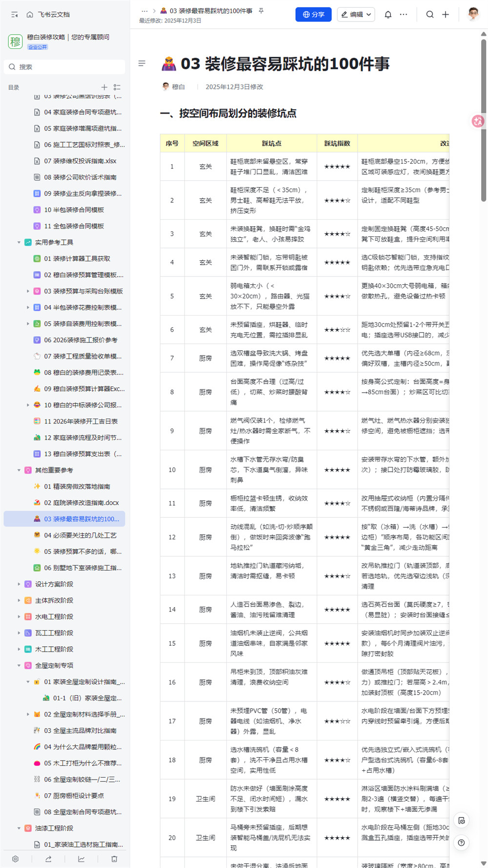Click the floating document template icon
Viewport: 488px width, 868px height.
click(462, 821)
